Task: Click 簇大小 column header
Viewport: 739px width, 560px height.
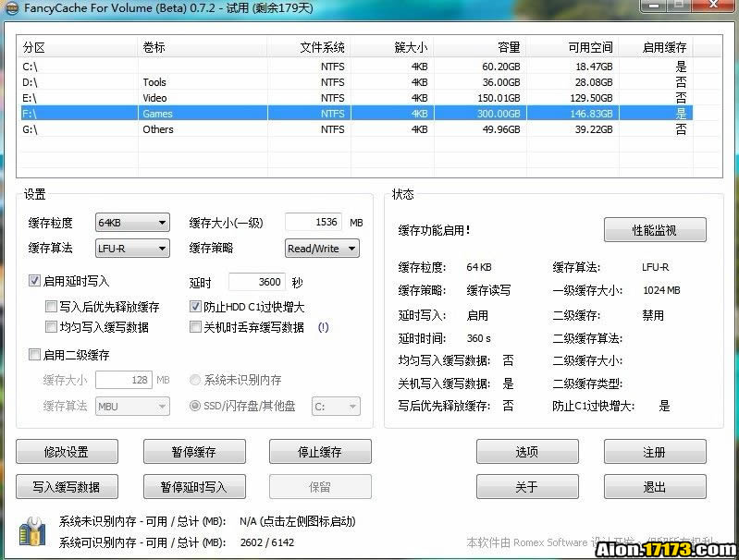Action: click(x=392, y=47)
